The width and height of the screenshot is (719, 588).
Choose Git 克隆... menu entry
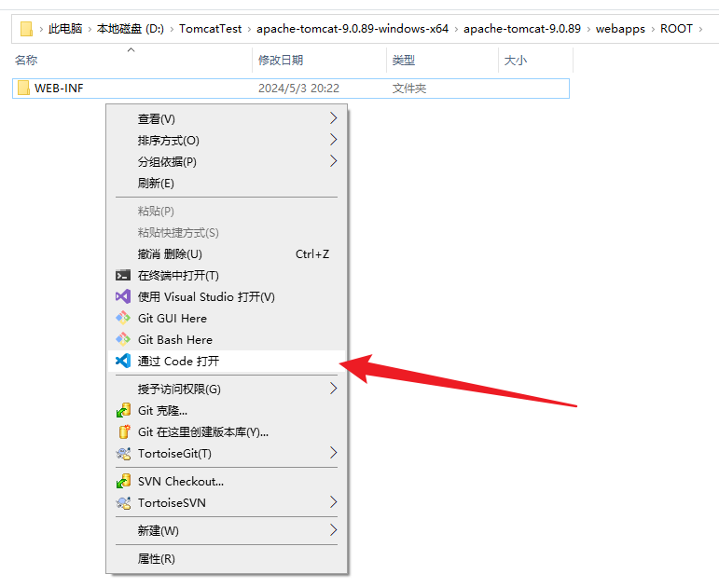227,410
